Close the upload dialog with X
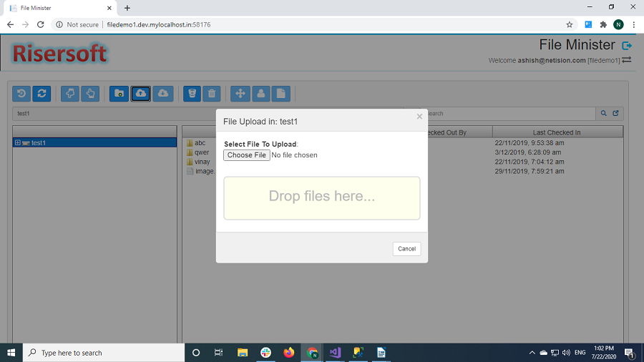 tap(419, 117)
